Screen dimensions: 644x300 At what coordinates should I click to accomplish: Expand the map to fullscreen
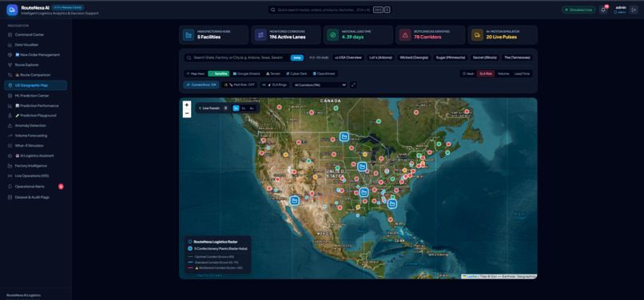click(x=353, y=85)
